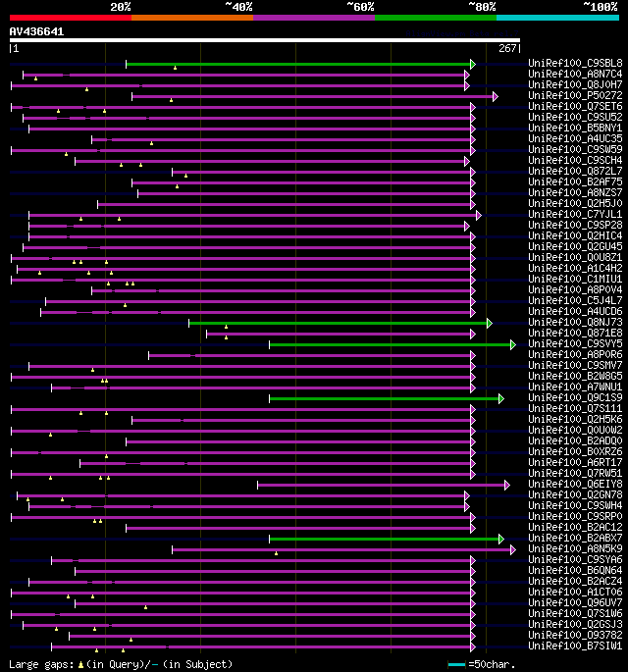628x672 pixels.
Task: Click the purple alignment bar of Q6EIY8
Action: coord(382,486)
